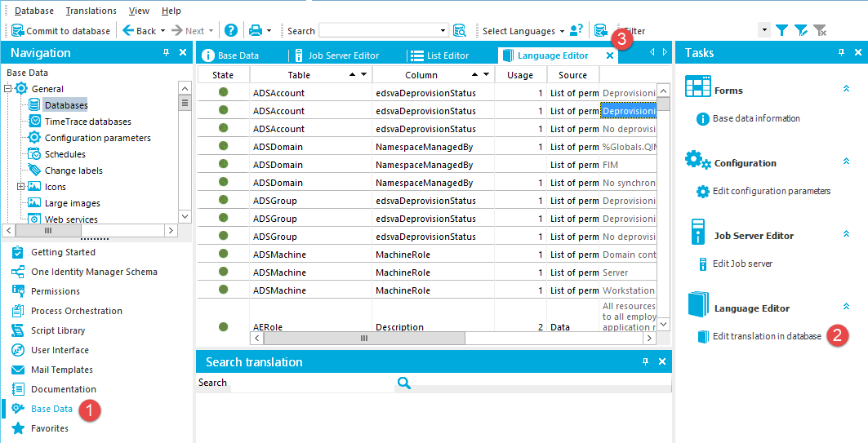The image size is (868, 443).
Task: Click the clear filter funnel icon
Action: tap(820, 31)
